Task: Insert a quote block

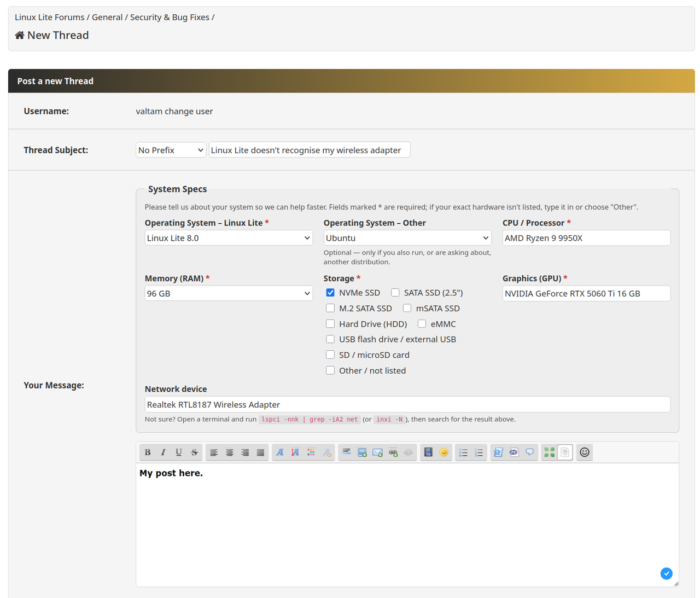Action: 529,452
